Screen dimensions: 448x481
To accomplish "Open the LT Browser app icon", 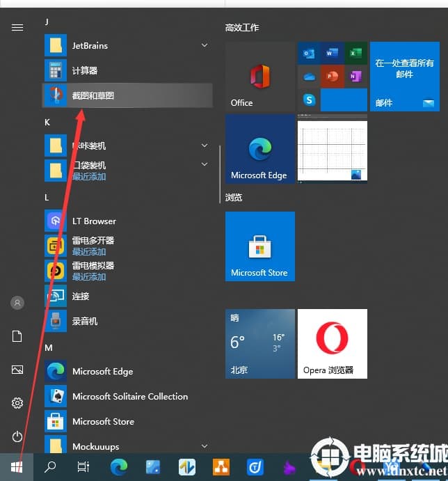I will coord(56,221).
